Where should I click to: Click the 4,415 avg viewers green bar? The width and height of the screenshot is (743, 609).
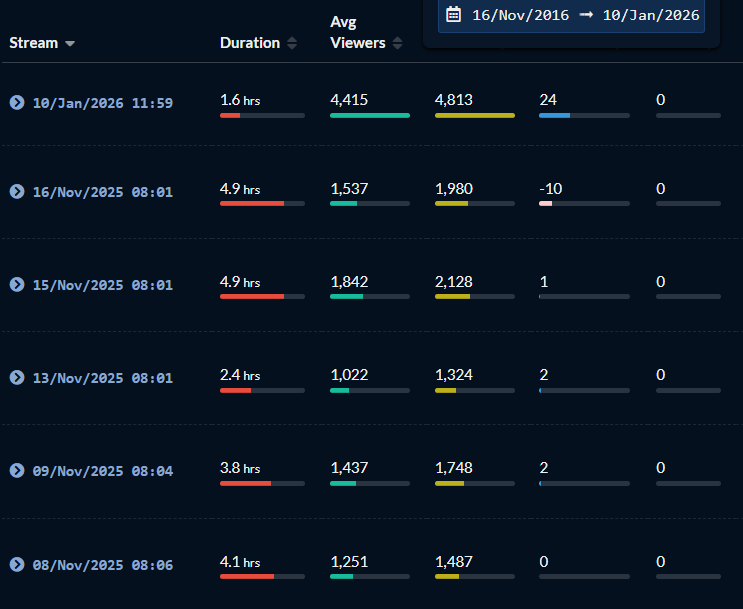[x=370, y=116]
